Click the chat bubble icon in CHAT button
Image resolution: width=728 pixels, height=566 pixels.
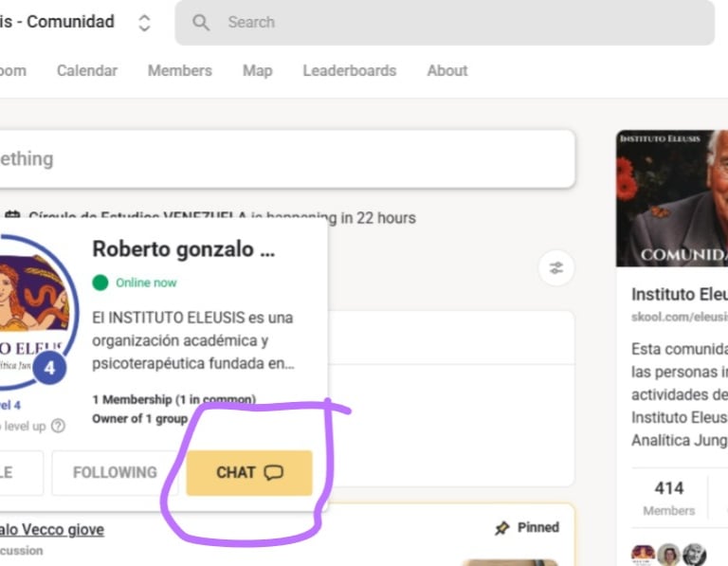point(273,473)
